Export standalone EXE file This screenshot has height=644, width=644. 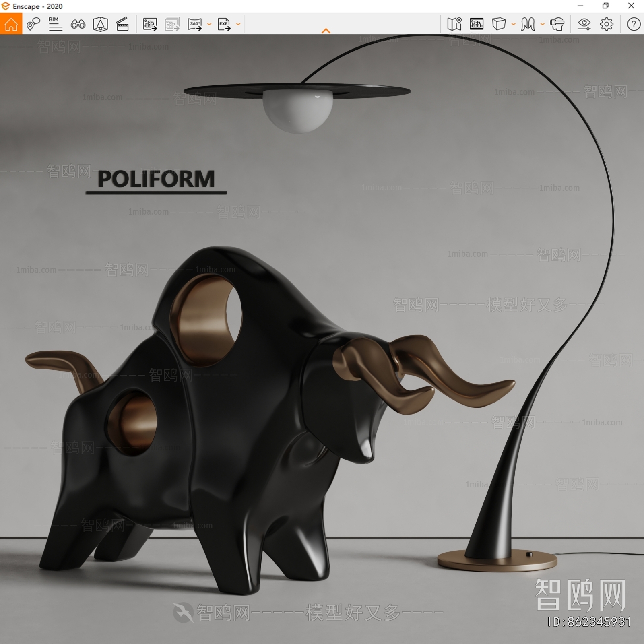click(224, 24)
